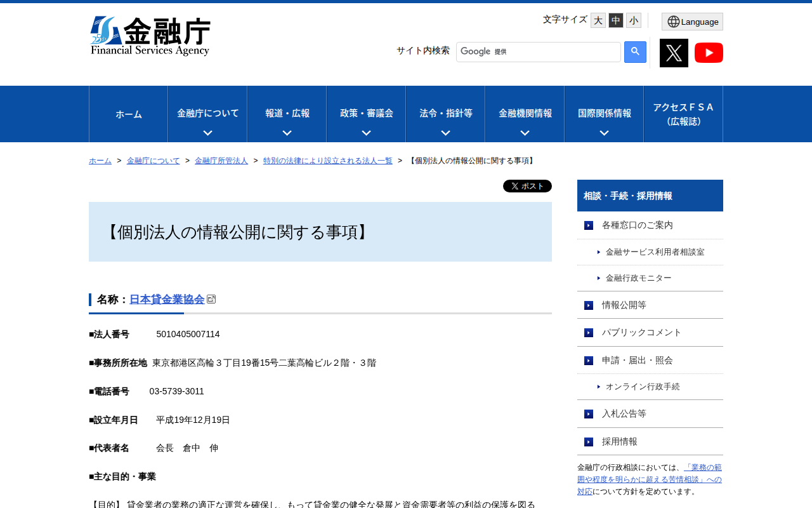Open the 報道・広報 nav label

[287, 113]
